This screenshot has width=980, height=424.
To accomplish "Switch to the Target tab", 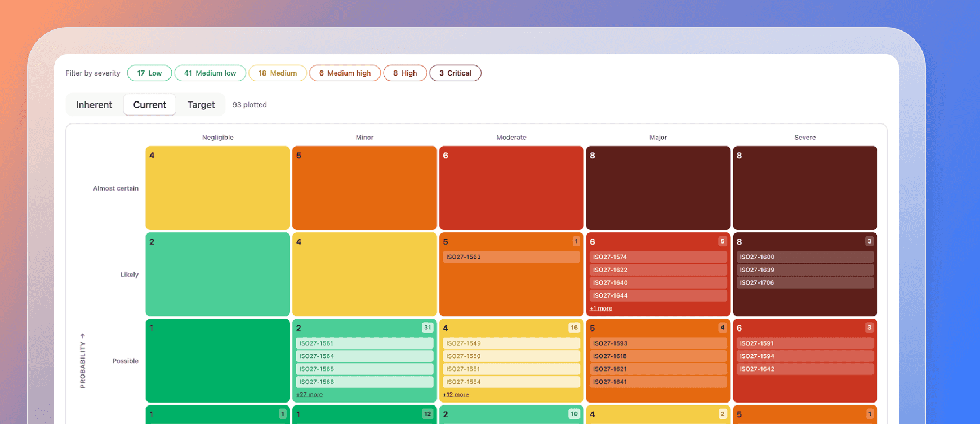I will click(x=201, y=105).
